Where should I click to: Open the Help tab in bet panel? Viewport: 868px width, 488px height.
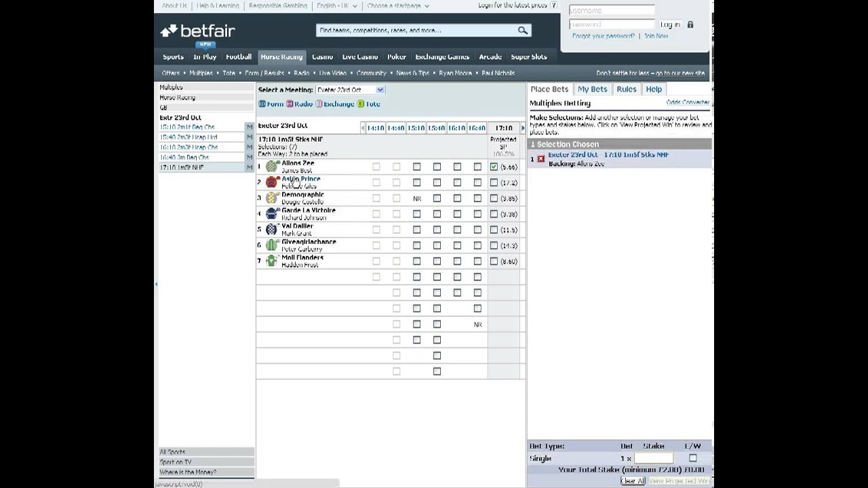[x=654, y=89]
